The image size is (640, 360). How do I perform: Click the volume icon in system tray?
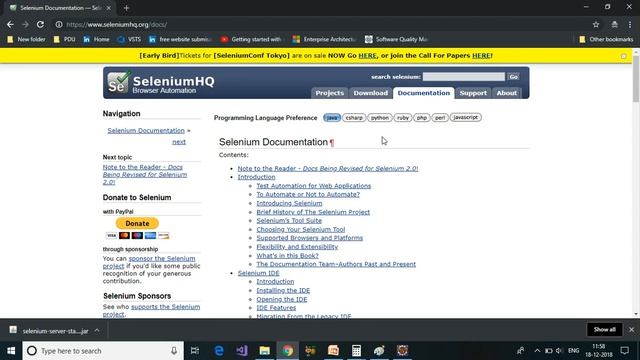tap(559, 351)
